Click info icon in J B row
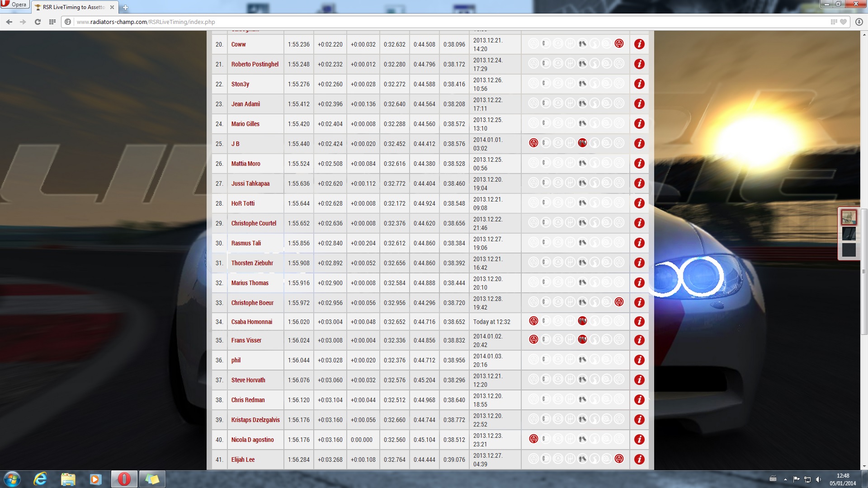 coord(639,144)
